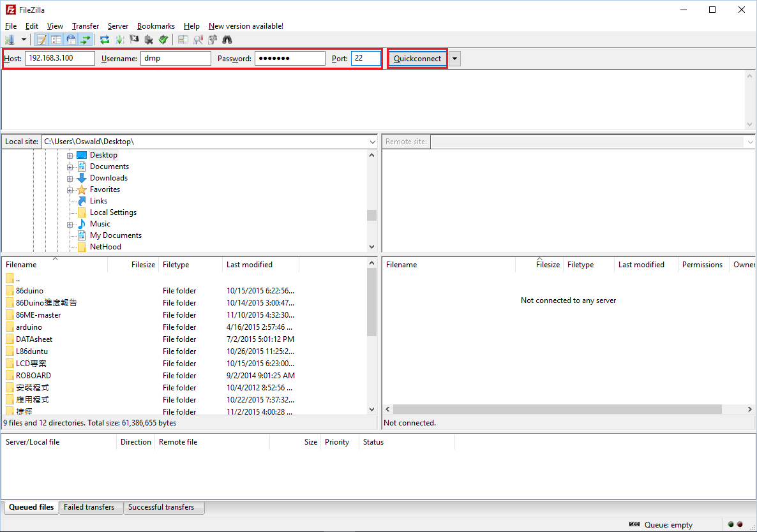The image size is (757, 532).
Task: Click the local directory tree scrollbar thumb
Action: pos(371,215)
